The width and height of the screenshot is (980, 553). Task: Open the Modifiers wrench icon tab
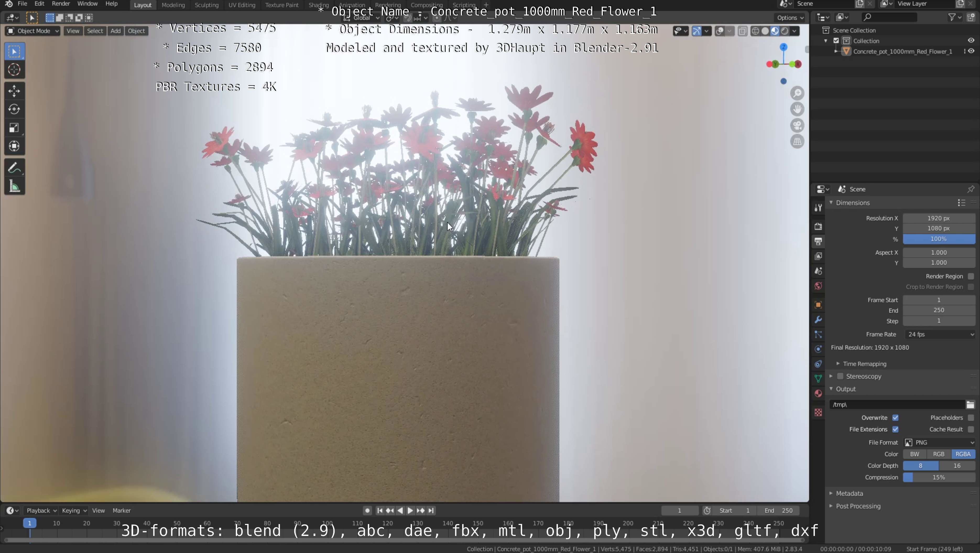pos(818,320)
